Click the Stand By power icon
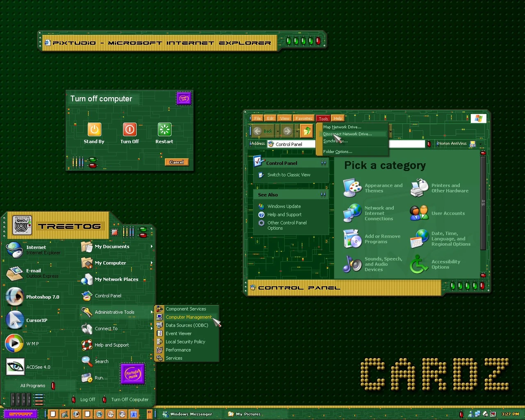 (94, 130)
